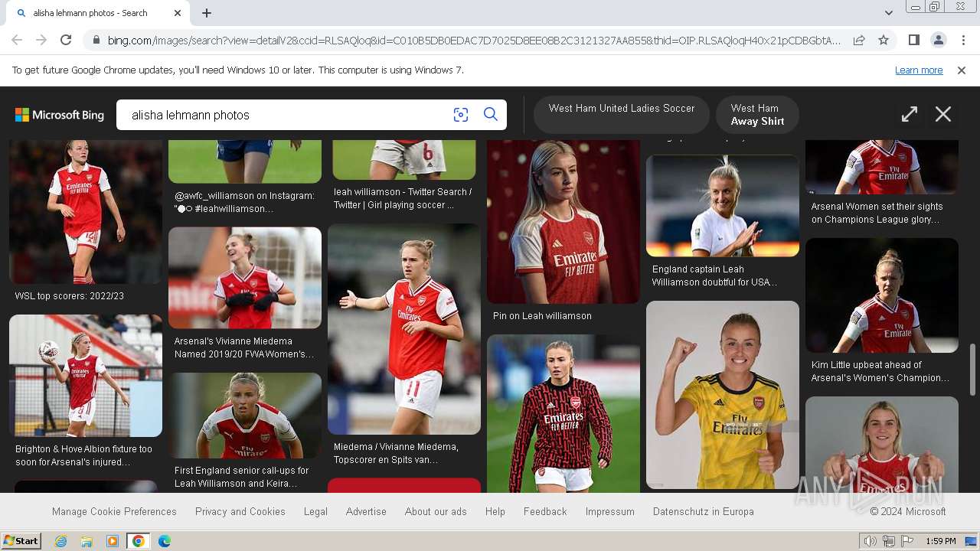Open Microsoft Edge from the taskbar
Screen dimensions: 980x551
click(165, 541)
